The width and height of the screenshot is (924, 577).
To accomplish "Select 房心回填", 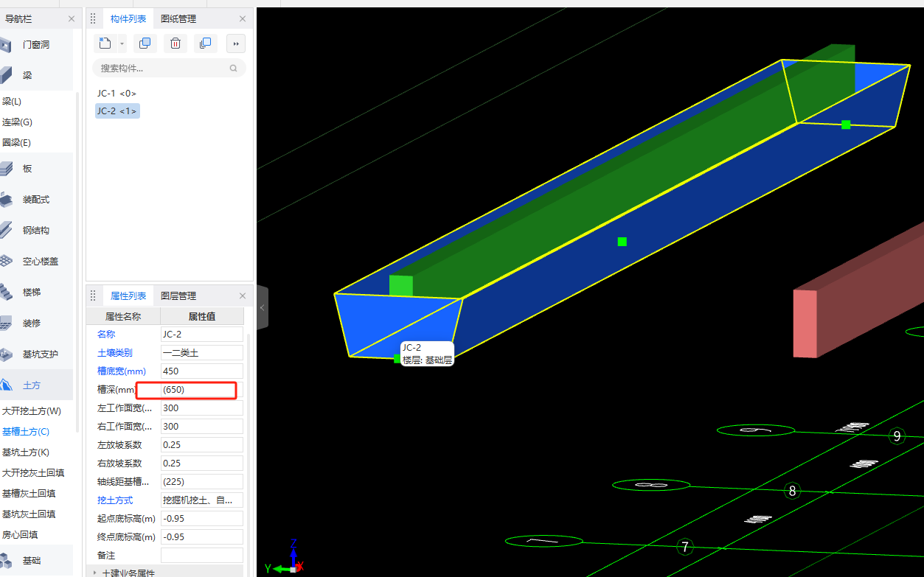I will [x=20, y=535].
